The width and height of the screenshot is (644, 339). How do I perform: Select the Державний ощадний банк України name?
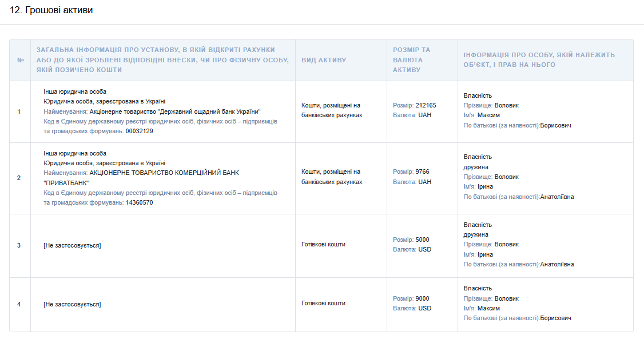pos(175,111)
